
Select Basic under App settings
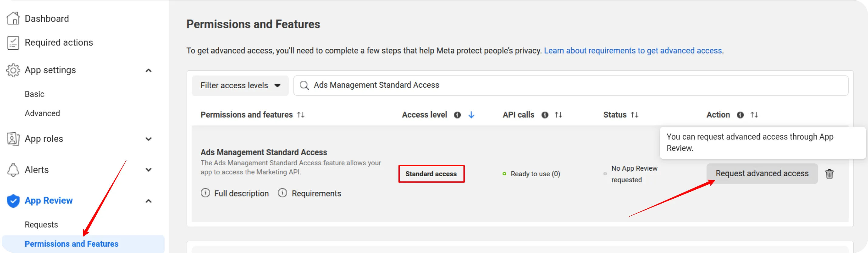coord(34,94)
